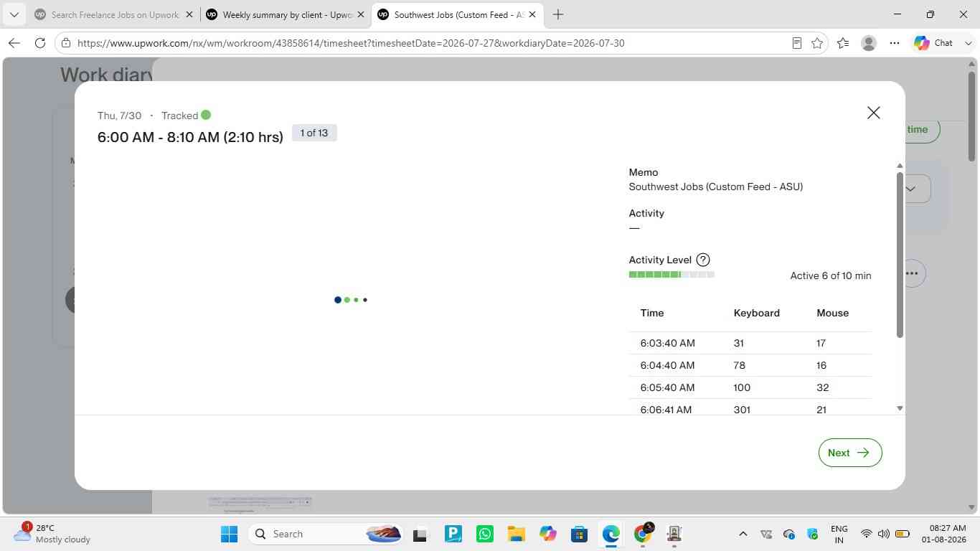Close the work diary screenshot dialog
Screen dimensions: 980x551
pyautogui.click(x=873, y=113)
